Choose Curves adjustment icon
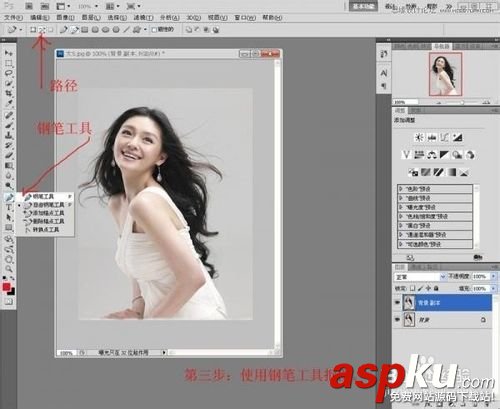The width and height of the screenshot is (500, 409). [x=445, y=137]
